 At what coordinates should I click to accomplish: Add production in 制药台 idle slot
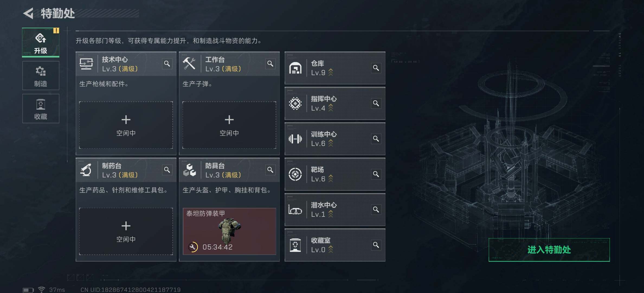click(126, 231)
